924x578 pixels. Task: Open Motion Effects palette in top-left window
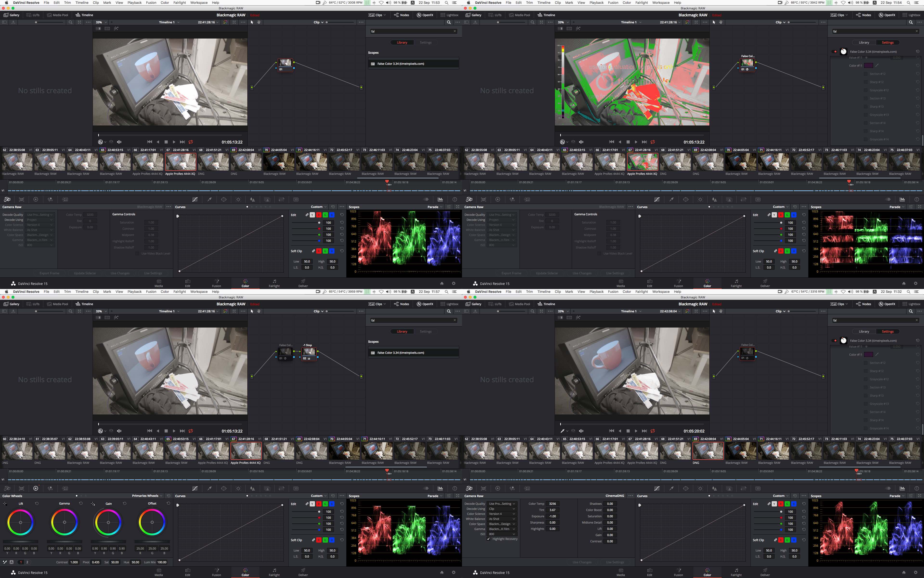tap(65, 200)
